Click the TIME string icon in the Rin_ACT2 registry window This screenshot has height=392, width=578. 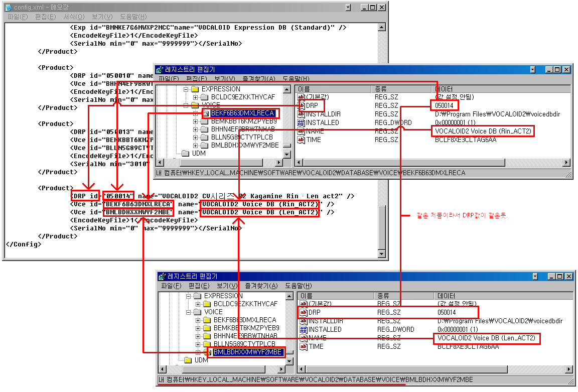coord(301,140)
